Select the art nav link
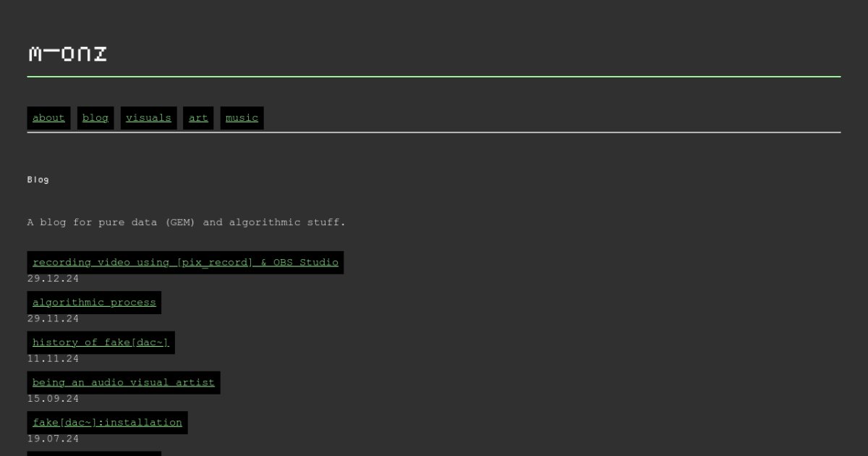This screenshot has height=456, width=868. coord(198,118)
